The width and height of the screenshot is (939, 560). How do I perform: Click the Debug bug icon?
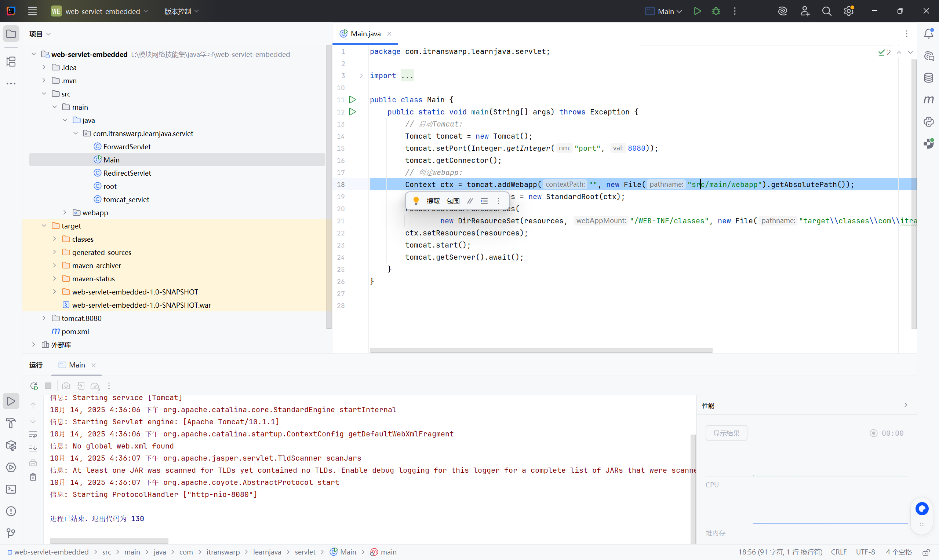(716, 11)
